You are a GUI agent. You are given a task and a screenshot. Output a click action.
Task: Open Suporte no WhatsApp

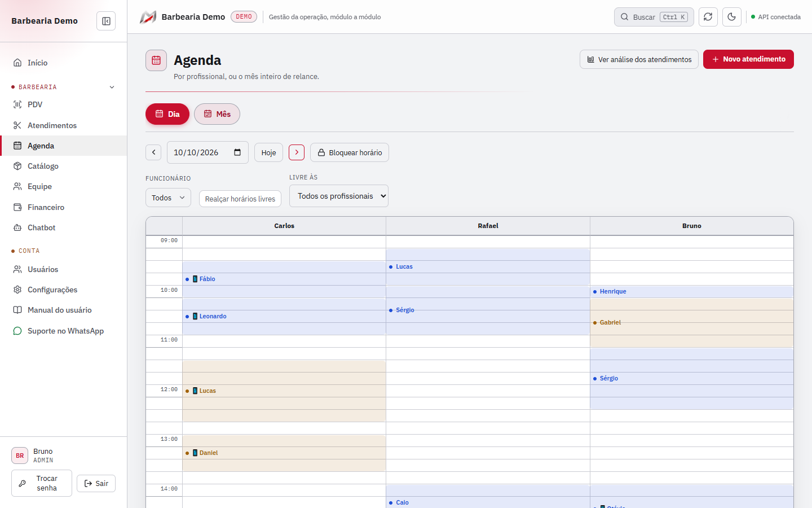[x=63, y=331]
